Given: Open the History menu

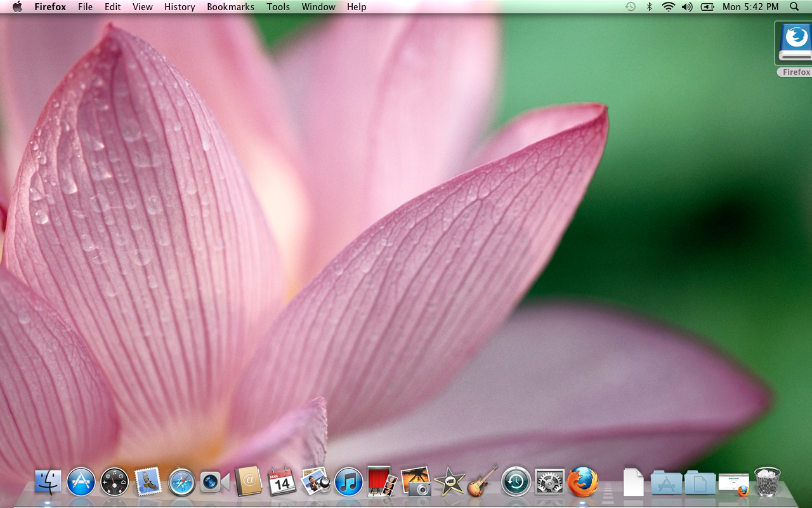Looking at the screenshot, I should (180, 7).
